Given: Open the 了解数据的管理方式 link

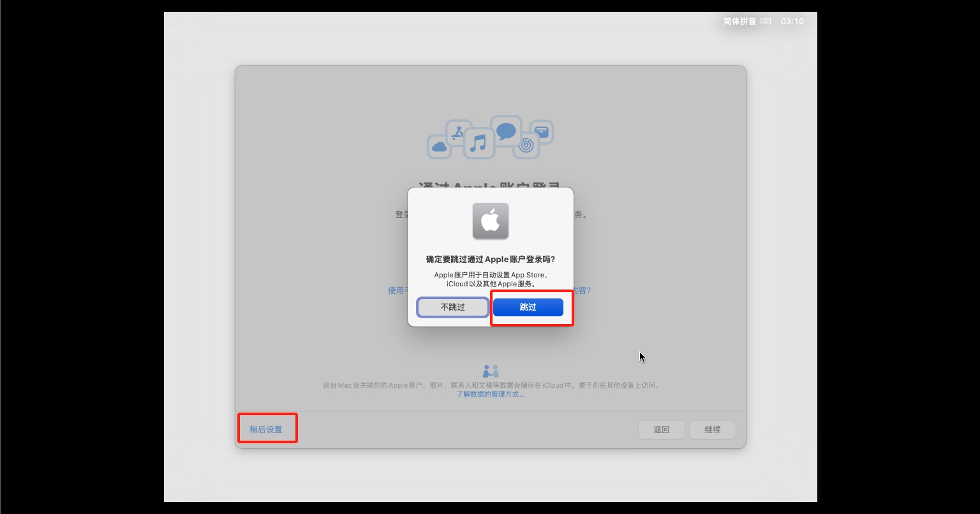Looking at the screenshot, I should 491,394.
